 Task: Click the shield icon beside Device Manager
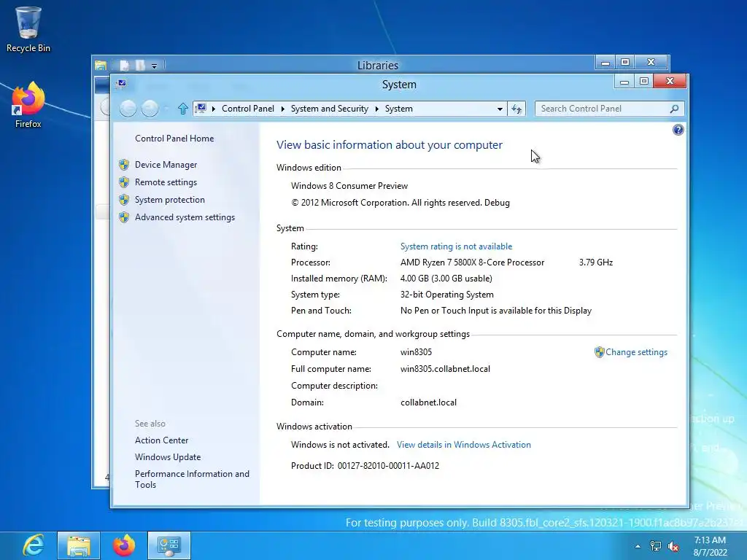(124, 164)
